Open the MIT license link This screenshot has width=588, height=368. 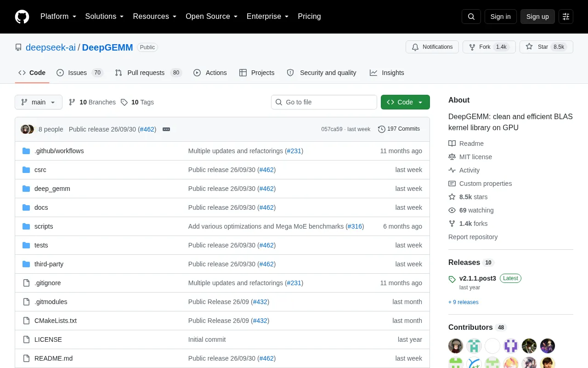(x=470, y=157)
